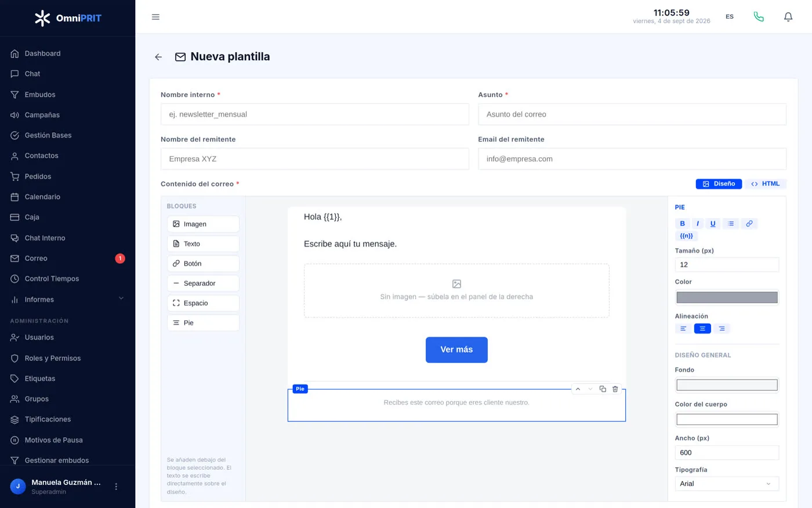Open the Tipografía dropdown showing Arial
This screenshot has height=508, width=812.
click(x=727, y=484)
